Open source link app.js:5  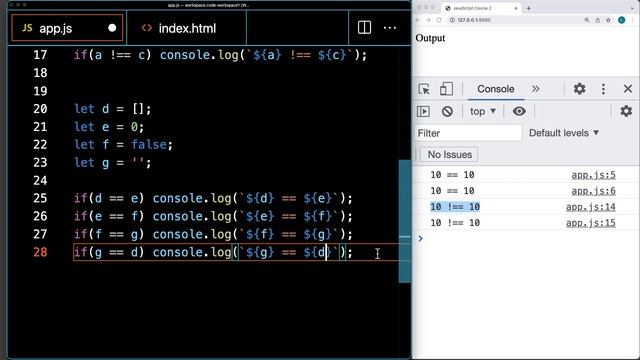pyautogui.click(x=593, y=175)
